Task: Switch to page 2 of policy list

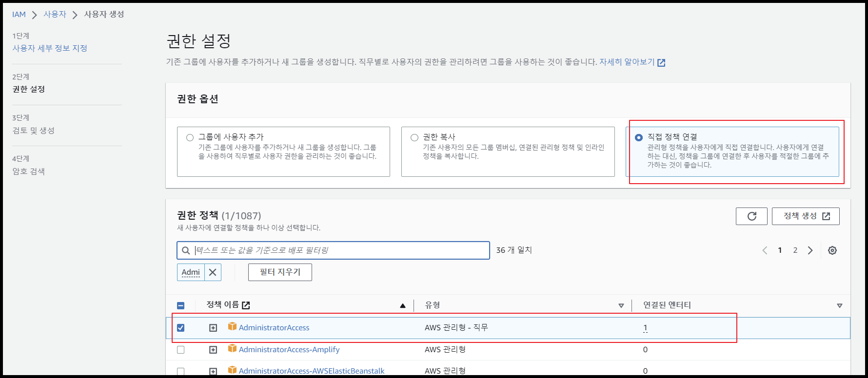Action: [795, 250]
